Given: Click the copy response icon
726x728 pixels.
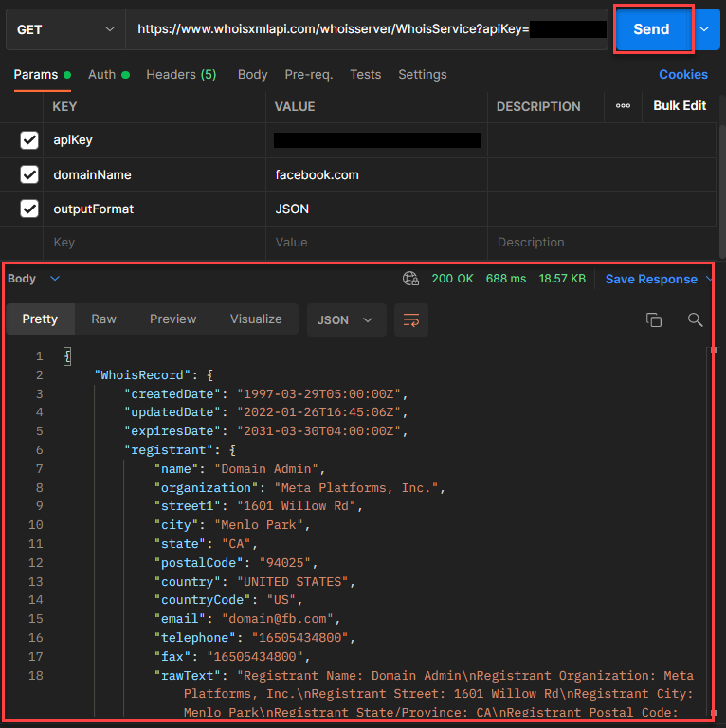Looking at the screenshot, I should [654, 319].
